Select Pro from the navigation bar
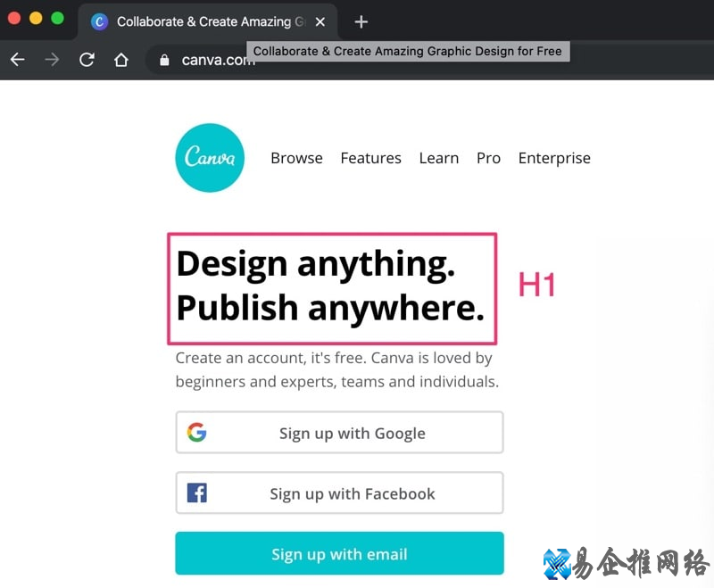The image size is (714, 588). [x=488, y=158]
